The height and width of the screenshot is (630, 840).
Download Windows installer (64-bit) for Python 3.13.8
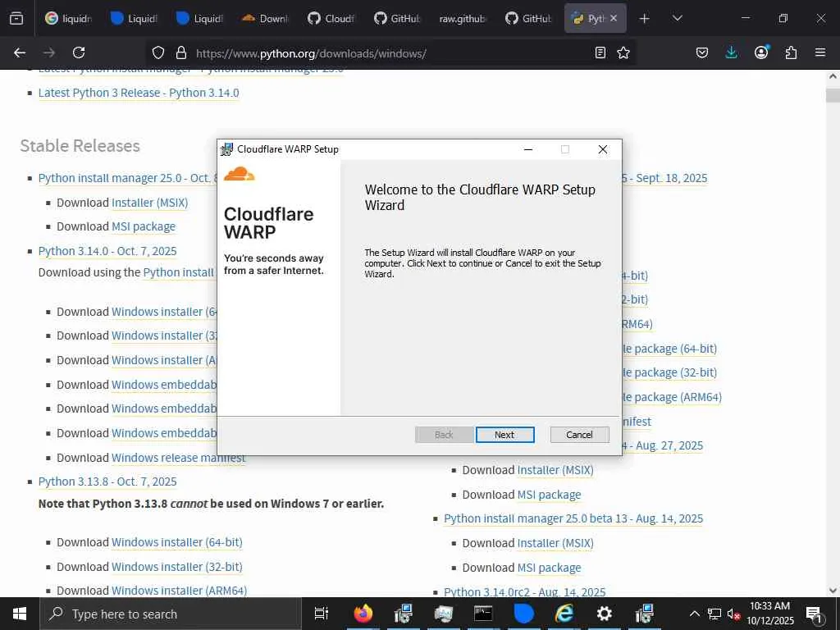(177, 542)
